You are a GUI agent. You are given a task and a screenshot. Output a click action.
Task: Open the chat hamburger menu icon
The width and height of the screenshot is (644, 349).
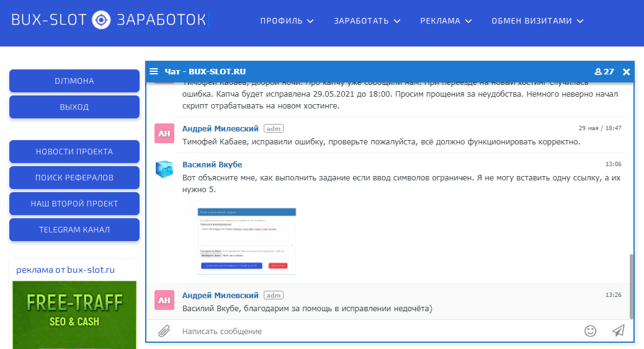click(x=154, y=71)
